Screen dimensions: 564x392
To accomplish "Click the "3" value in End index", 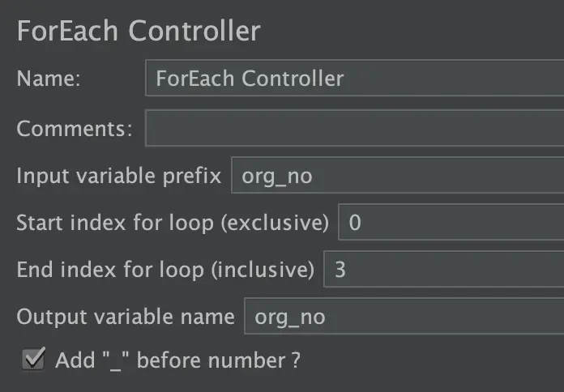I will 340,270.
